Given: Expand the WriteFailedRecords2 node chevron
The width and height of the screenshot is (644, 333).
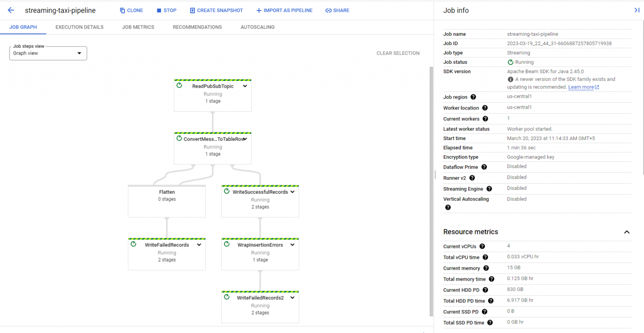Looking at the screenshot, I should click(x=292, y=298).
